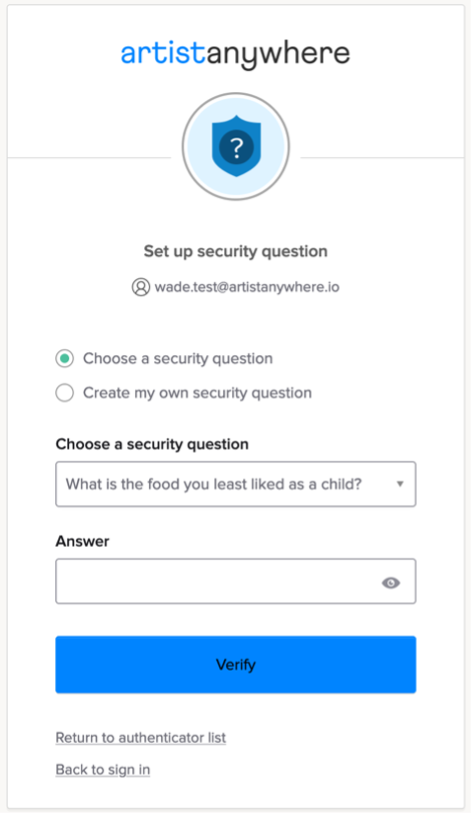Click the 'Answer' field label

coord(82,541)
